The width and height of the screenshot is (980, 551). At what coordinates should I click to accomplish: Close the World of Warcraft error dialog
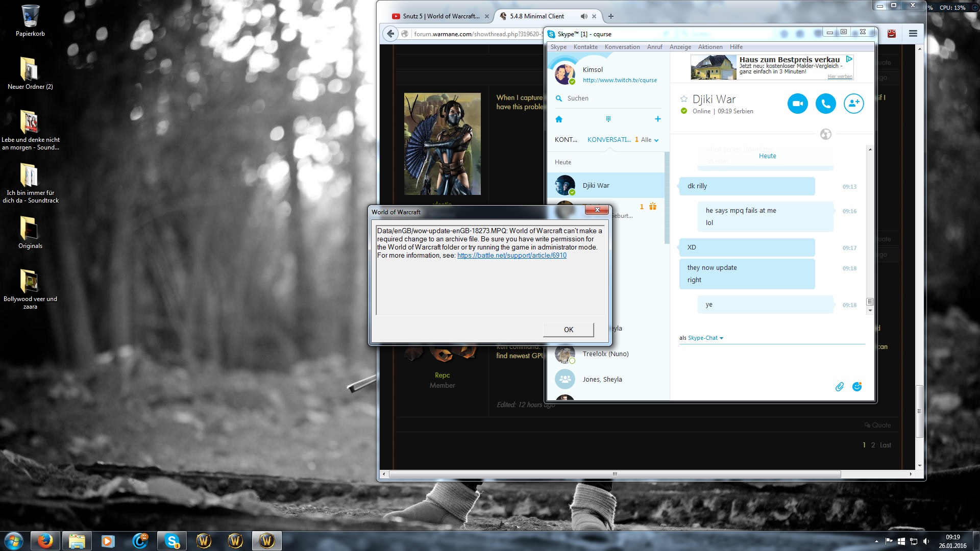597,210
